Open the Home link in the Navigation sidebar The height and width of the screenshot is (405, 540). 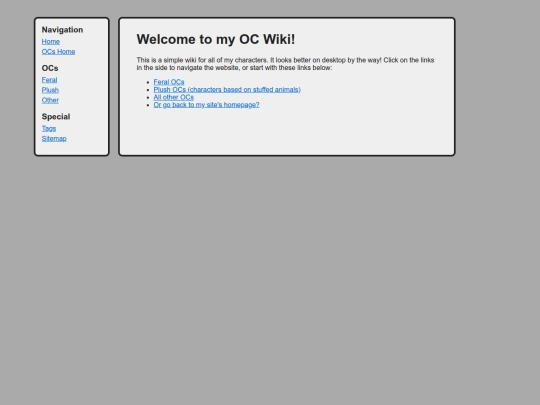point(51,42)
